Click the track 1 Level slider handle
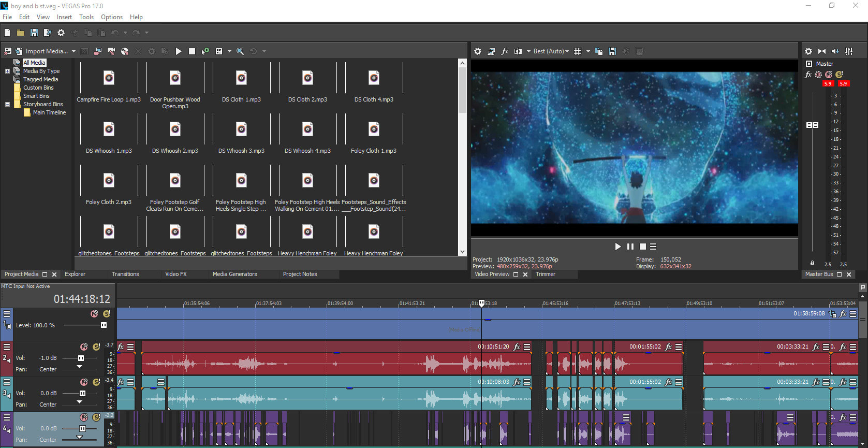Viewport: 868px width, 448px height. pos(104,325)
